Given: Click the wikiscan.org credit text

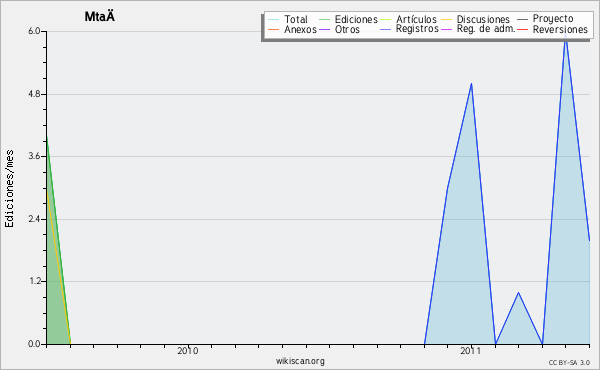Looking at the screenshot, I should pyautogui.click(x=300, y=361).
